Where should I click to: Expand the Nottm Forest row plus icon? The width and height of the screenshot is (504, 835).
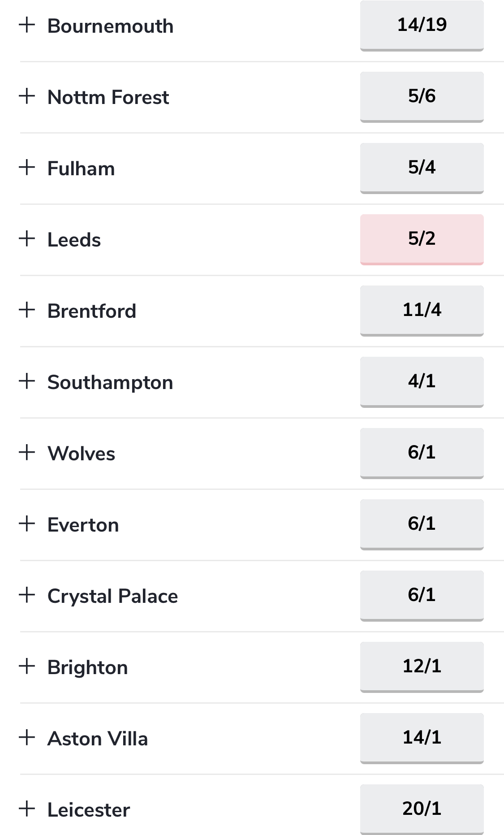click(27, 96)
